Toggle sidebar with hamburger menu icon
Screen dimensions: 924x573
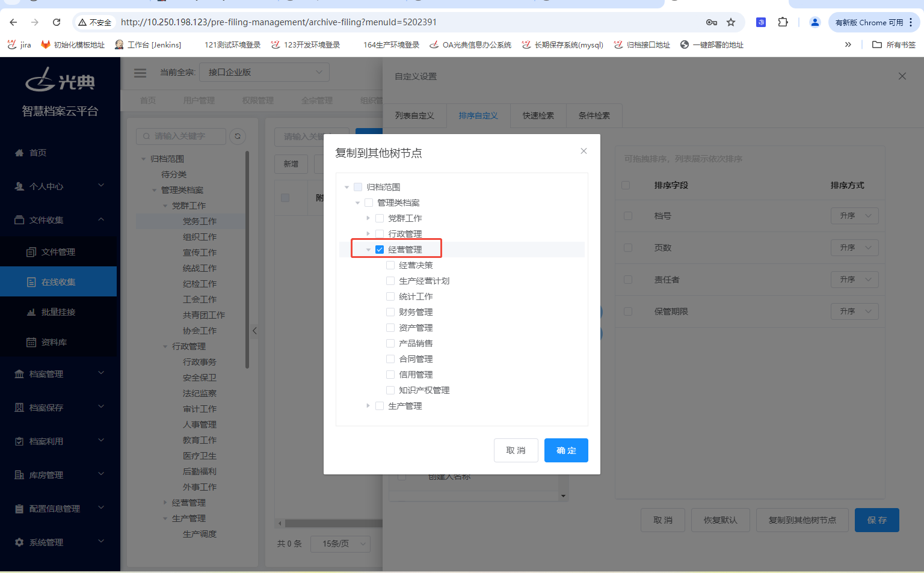tap(140, 73)
